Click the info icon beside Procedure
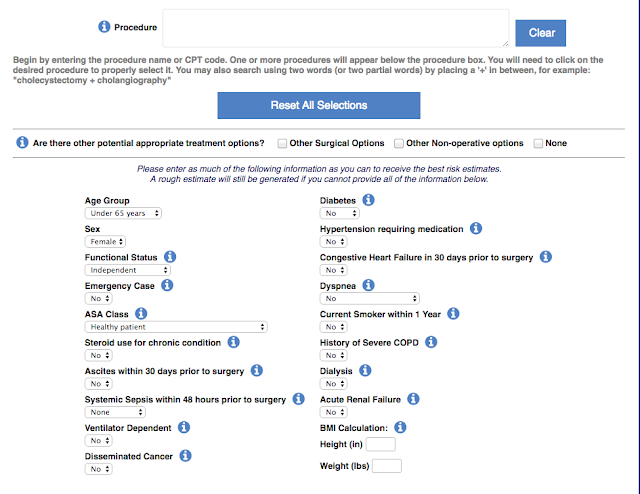640x494 pixels. point(105,27)
